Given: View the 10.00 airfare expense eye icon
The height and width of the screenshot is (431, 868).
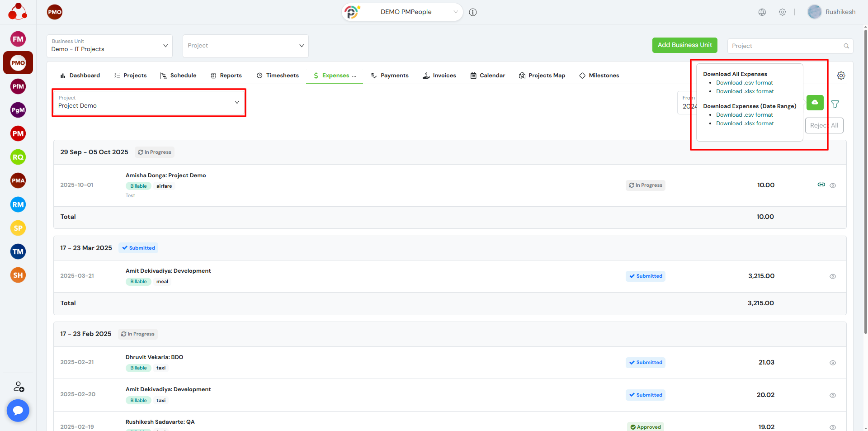Looking at the screenshot, I should click(833, 185).
